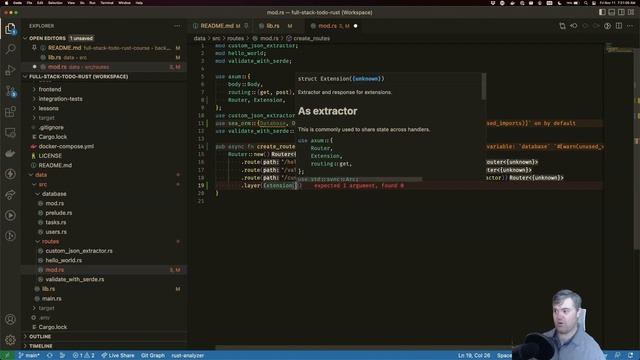Open the Apple menu
The height and width of the screenshot is (360, 640).
coord(6,3)
